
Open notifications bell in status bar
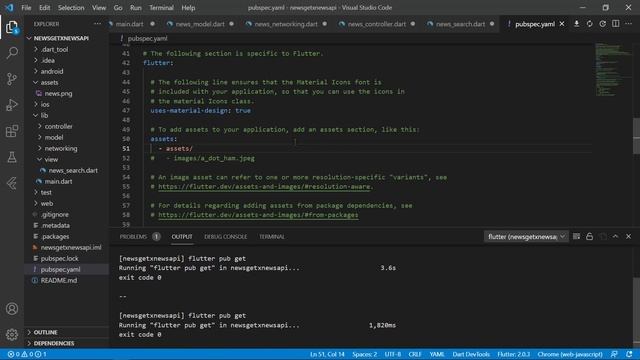[x=629, y=354]
